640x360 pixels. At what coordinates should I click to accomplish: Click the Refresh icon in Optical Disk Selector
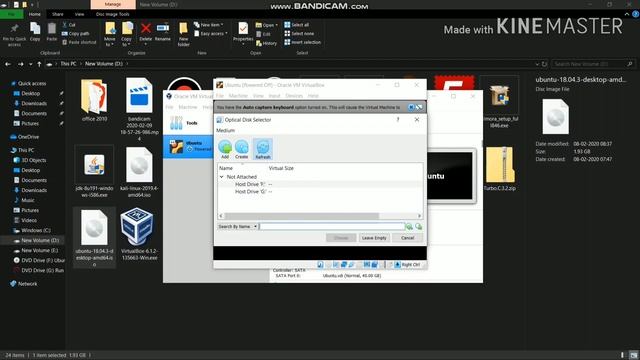[x=263, y=149]
